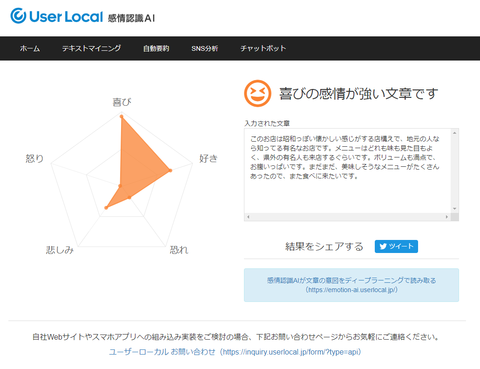Click the heading 喜びの感情が強い文章です
This screenshot has height=369, width=480.
click(x=359, y=94)
